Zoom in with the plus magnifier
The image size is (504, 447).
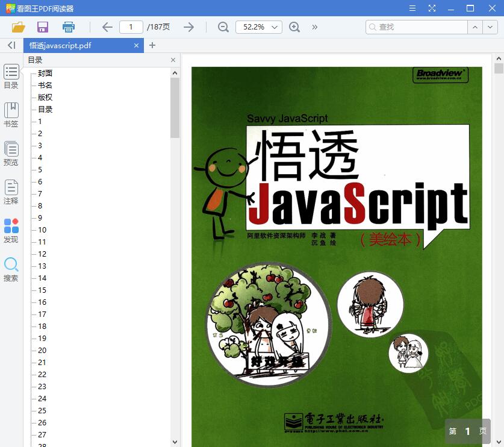pyautogui.click(x=294, y=27)
